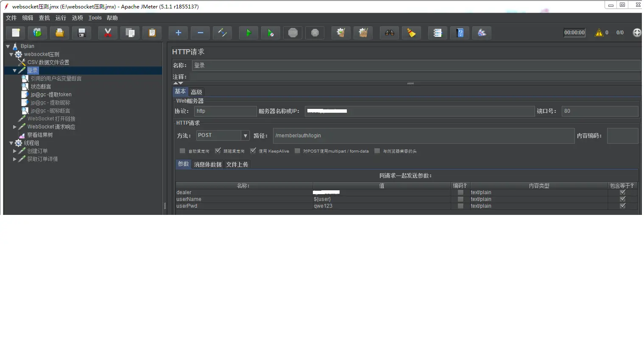
Task: Enable the 与浏览器兼容的头 checkbox
Action: [x=377, y=151]
